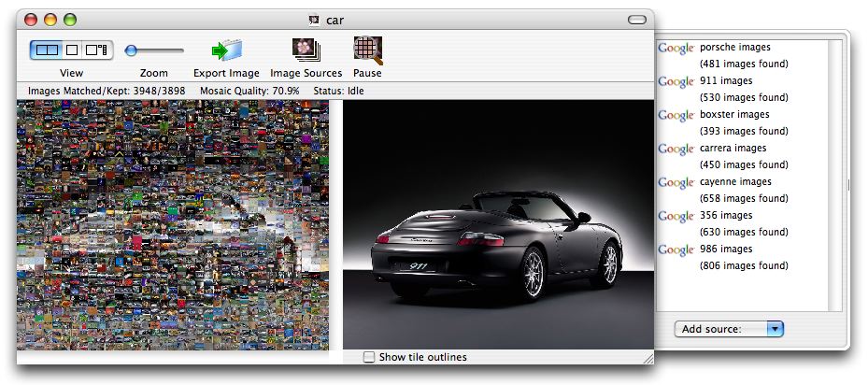
Task: Close the car window with red button
Action: point(31,20)
